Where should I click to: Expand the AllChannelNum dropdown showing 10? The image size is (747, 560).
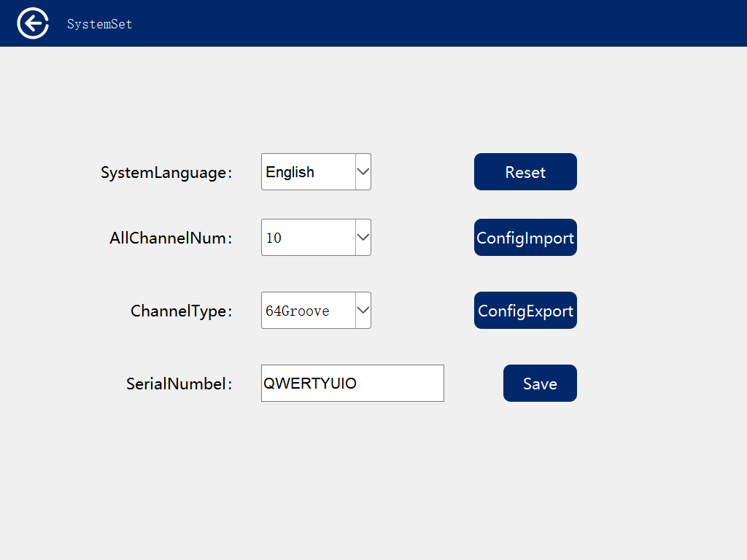pyautogui.click(x=316, y=238)
